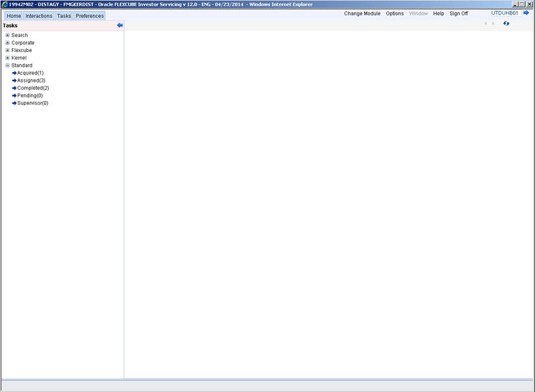Open the Preferences tab

[x=90, y=16]
